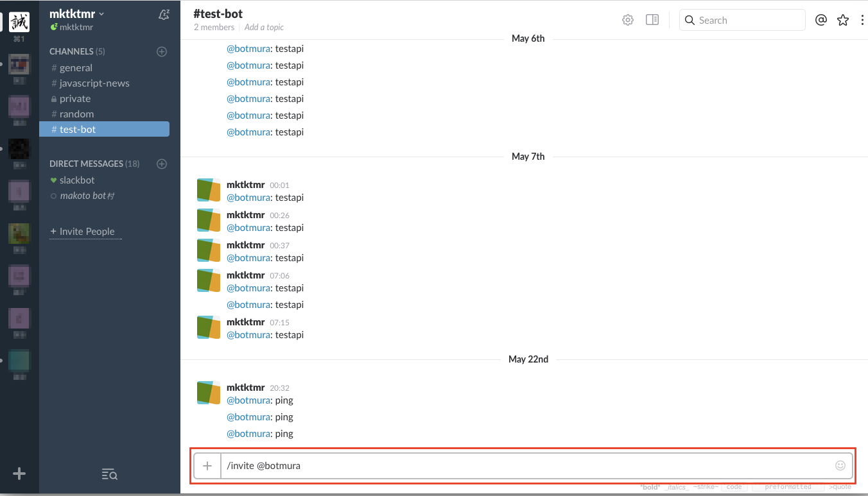The width and height of the screenshot is (868, 496).
Task: Click mktktmr's avatar beside the 00:01 message
Action: [x=209, y=190]
